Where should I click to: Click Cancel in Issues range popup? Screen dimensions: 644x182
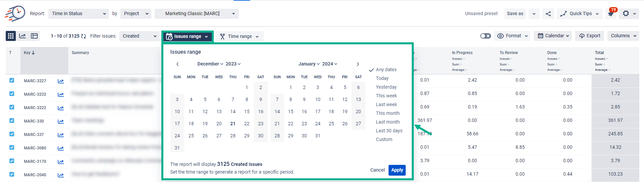(377, 170)
